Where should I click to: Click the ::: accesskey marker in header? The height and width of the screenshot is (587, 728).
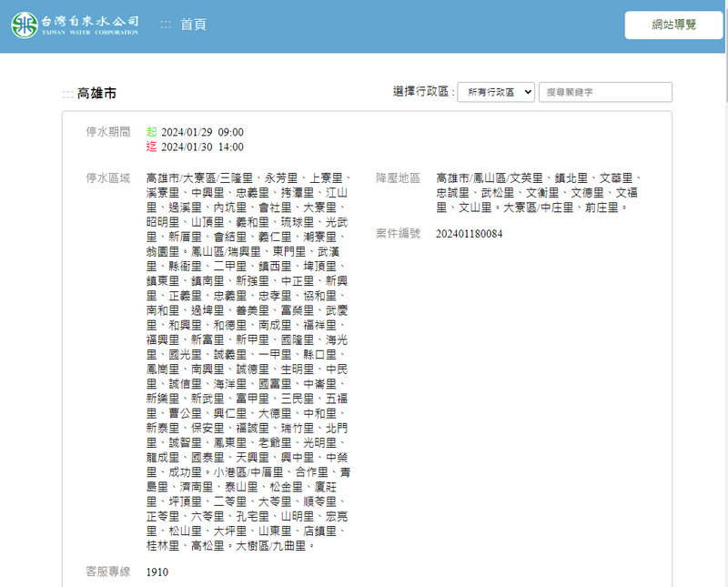(x=166, y=25)
